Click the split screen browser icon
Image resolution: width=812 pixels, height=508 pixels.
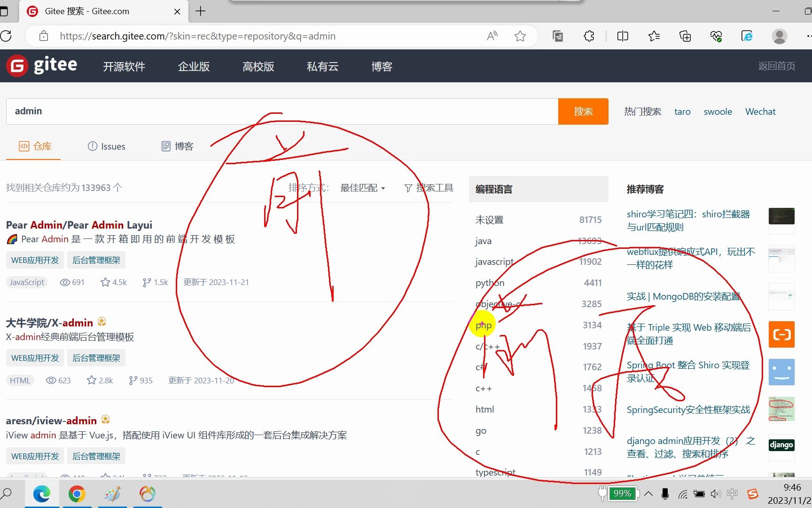622,36
